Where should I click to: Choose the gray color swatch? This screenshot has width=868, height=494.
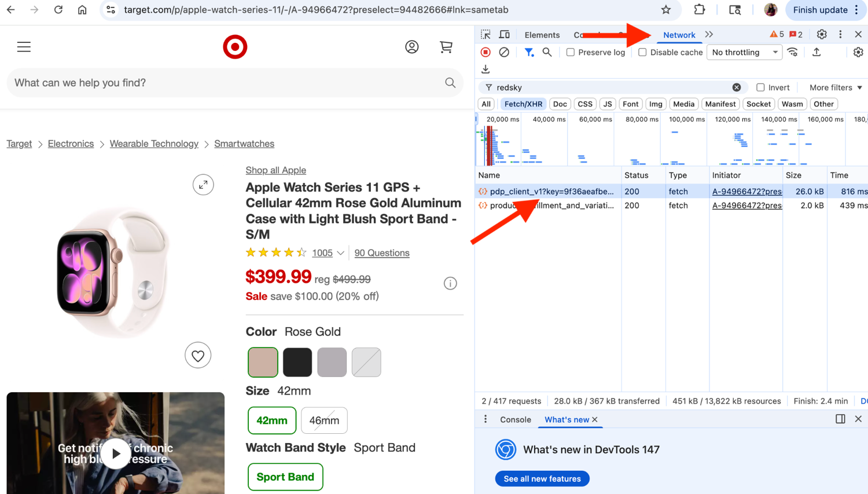coord(332,362)
